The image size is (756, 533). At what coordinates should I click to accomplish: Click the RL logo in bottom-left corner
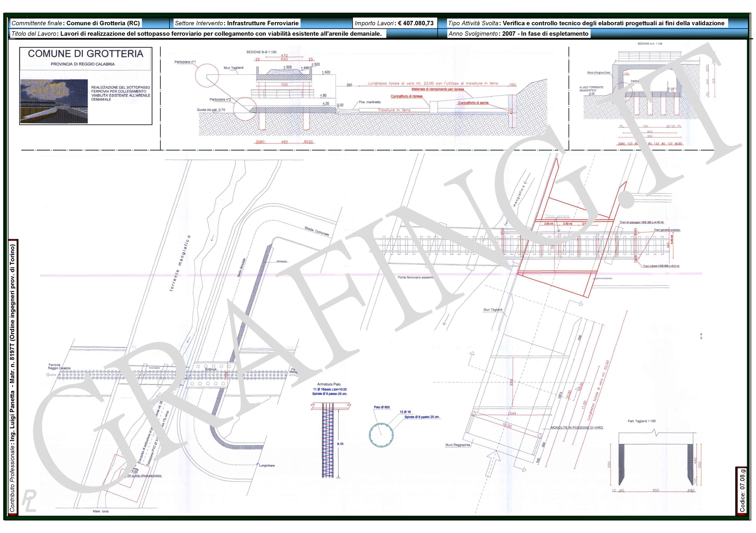pyautogui.click(x=29, y=500)
